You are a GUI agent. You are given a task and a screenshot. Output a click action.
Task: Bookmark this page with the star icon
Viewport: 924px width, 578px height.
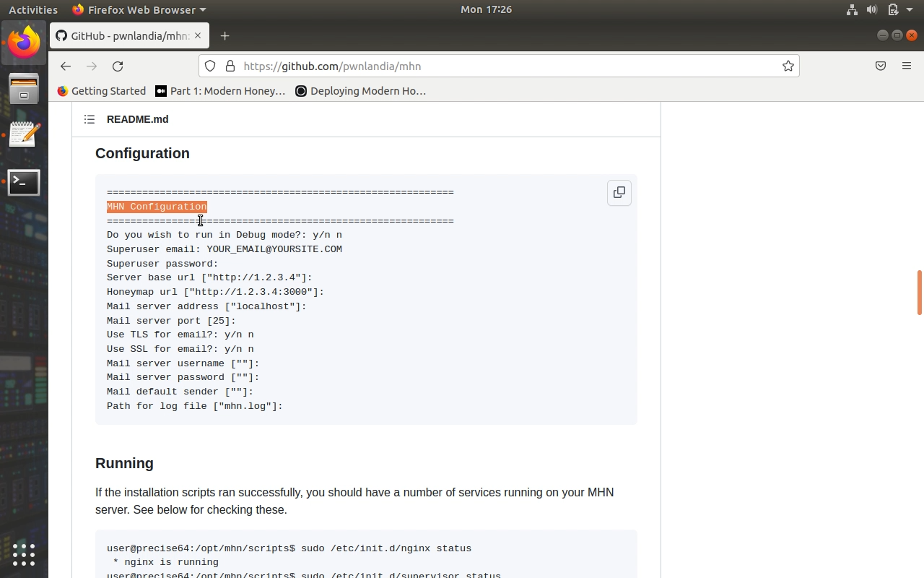tap(788, 66)
